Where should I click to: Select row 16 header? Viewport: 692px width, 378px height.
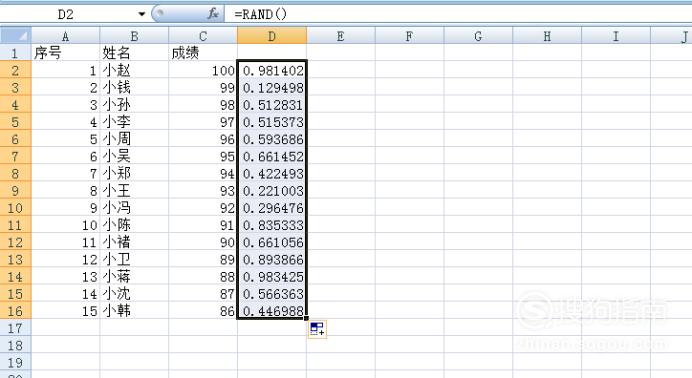click(15, 311)
